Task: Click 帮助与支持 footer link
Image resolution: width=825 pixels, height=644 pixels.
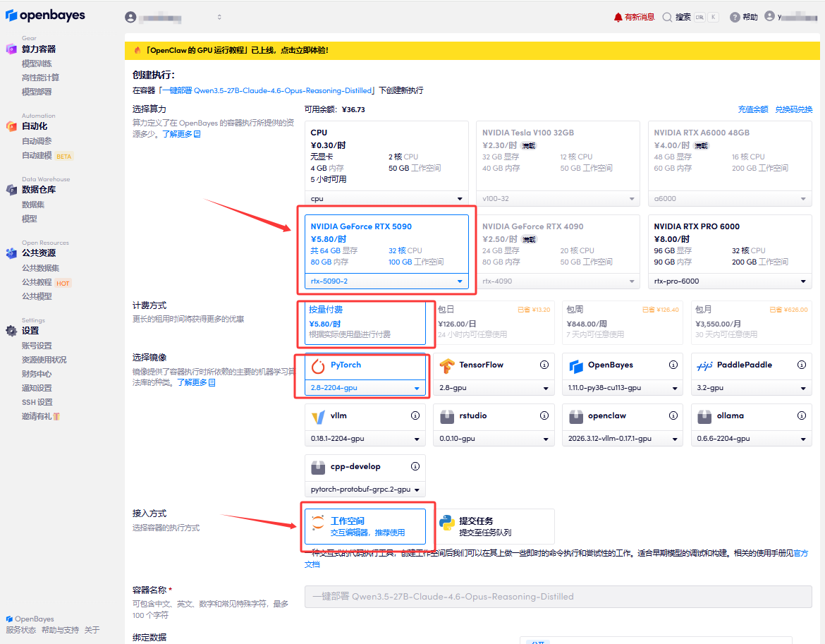Action: tap(60, 631)
